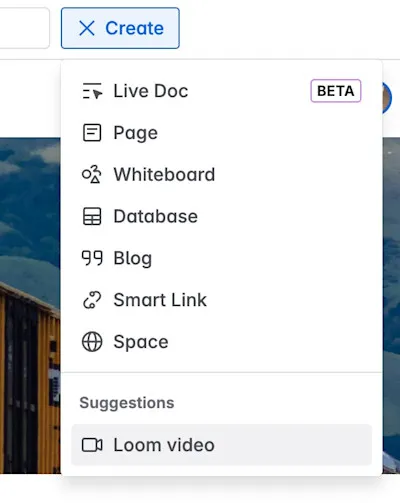This screenshot has width=400, height=503.
Task: Choose Page in the create menu
Action: [x=222, y=133]
